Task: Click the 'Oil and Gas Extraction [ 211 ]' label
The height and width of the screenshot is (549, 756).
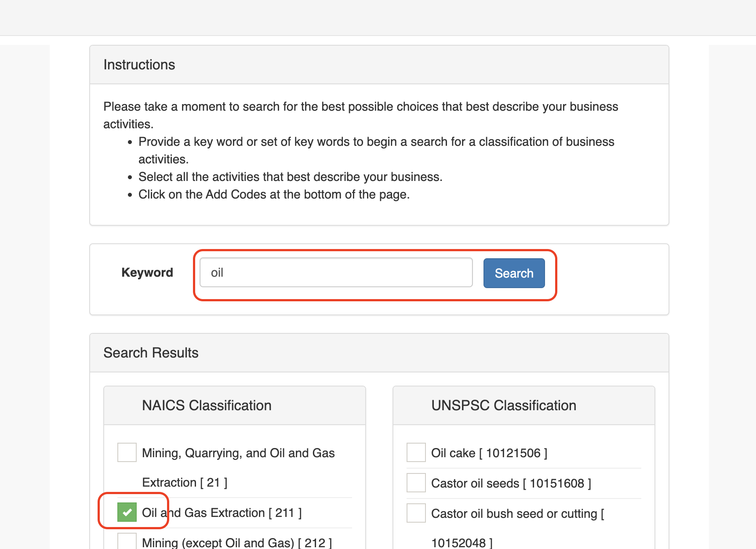Action: click(x=222, y=513)
